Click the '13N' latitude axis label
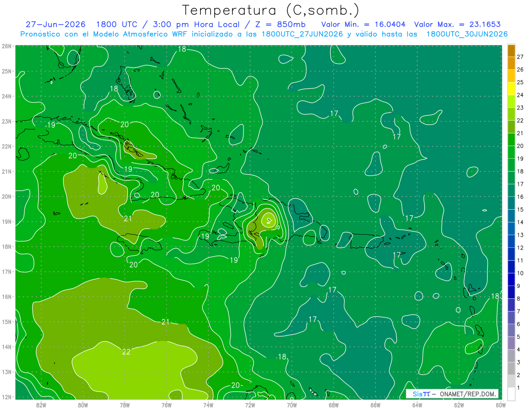 click(x=6, y=372)
